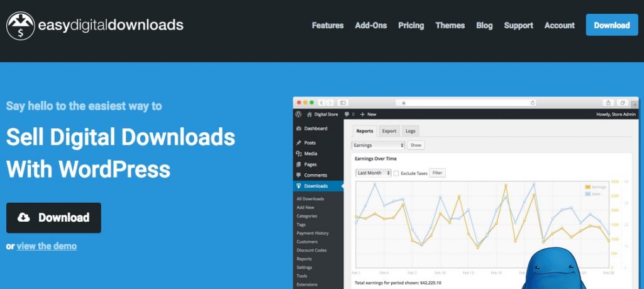Click the browser forward arrow in the demo window
This screenshot has width=644, height=289.
(x=330, y=103)
